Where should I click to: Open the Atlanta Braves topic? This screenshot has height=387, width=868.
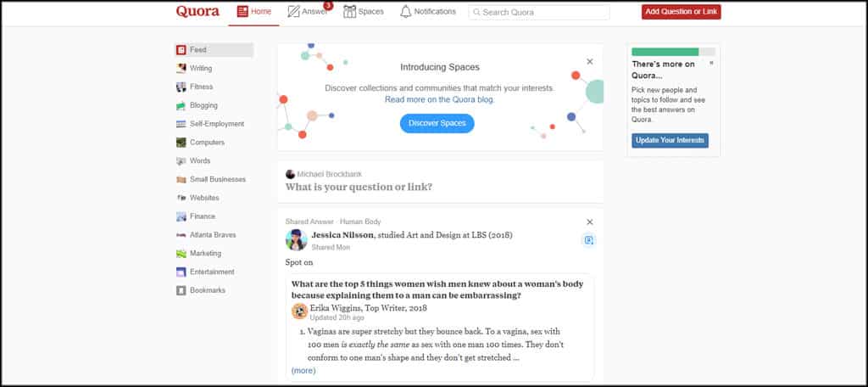(213, 235)
